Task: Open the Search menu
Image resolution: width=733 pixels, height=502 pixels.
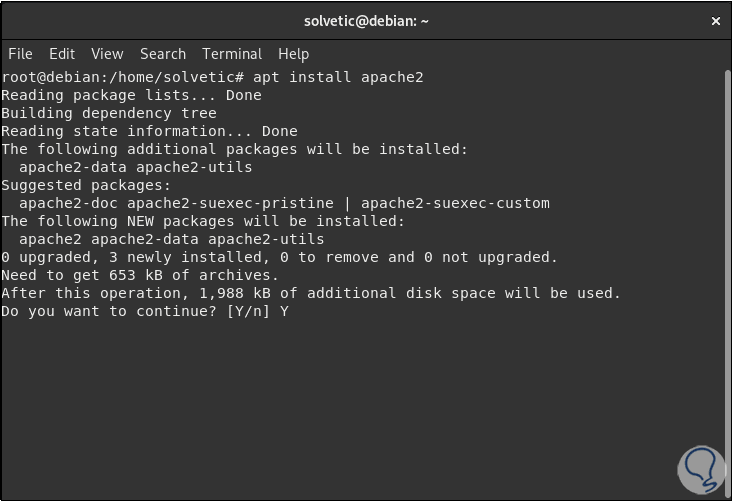Action: [163, 54]
